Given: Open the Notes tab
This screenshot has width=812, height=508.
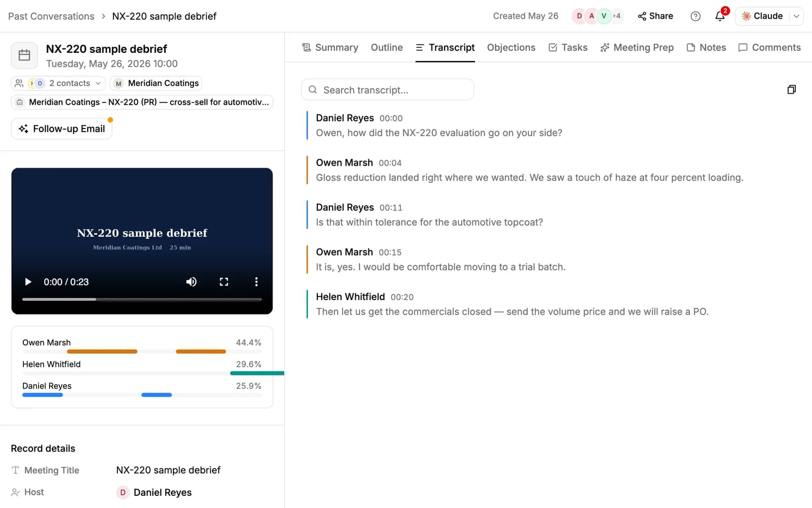Looking at the screenshot, I should click(706, 47).
